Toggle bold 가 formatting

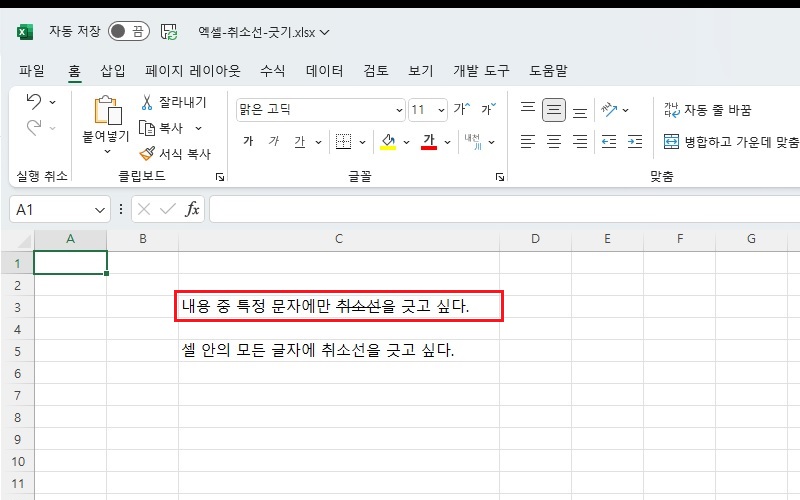[248, 141]
